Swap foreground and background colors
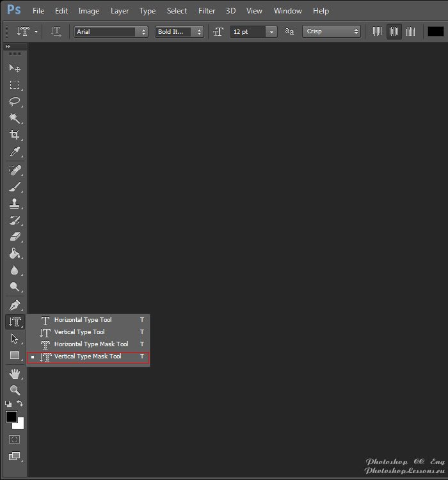Viewport: 448px width, 480px height. coord(20,403)
